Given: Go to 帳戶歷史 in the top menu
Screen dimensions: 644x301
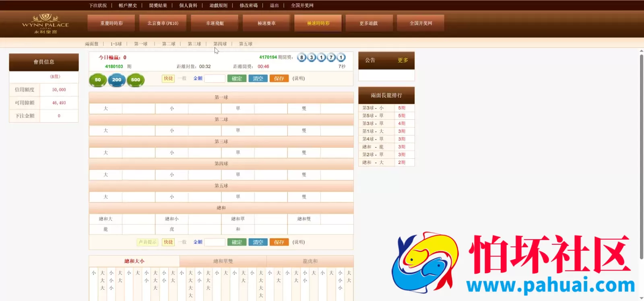Looking at the screenshot, I should [x=128, y=6].
